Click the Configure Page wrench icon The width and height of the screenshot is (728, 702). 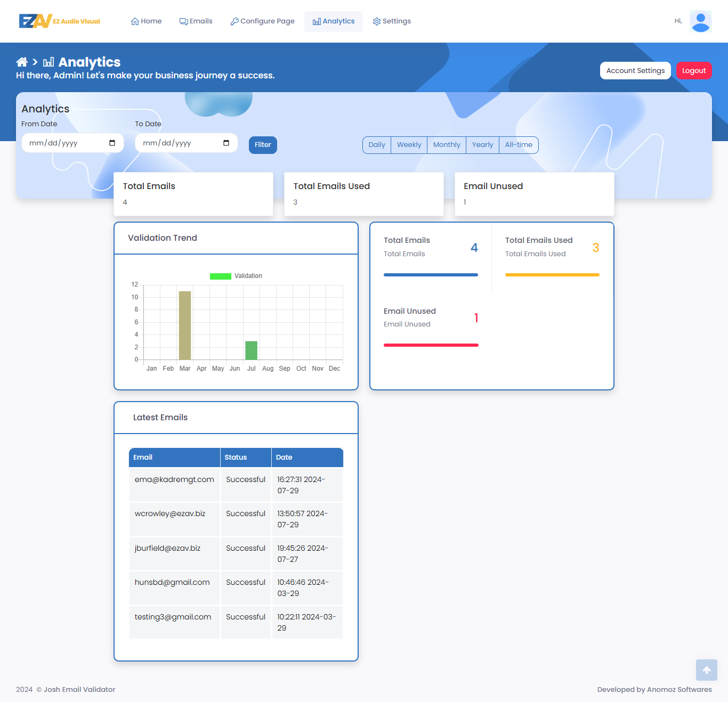point(234,21)
